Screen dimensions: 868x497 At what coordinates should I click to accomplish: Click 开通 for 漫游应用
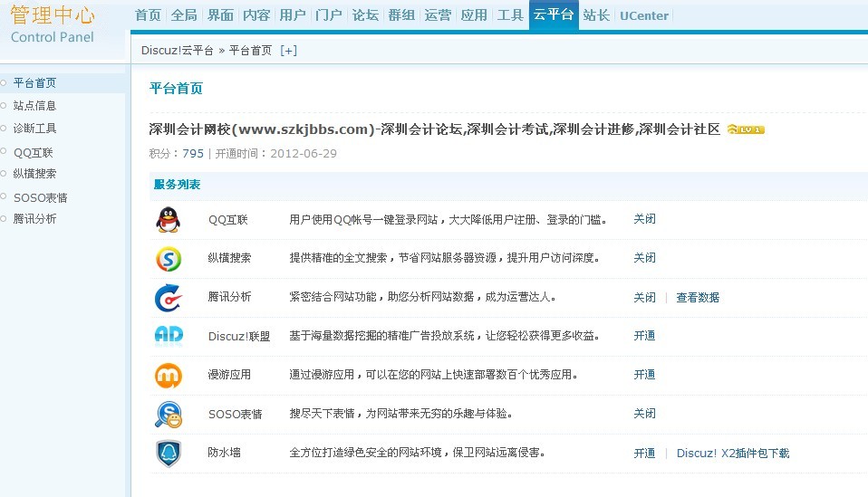[644, 374]
